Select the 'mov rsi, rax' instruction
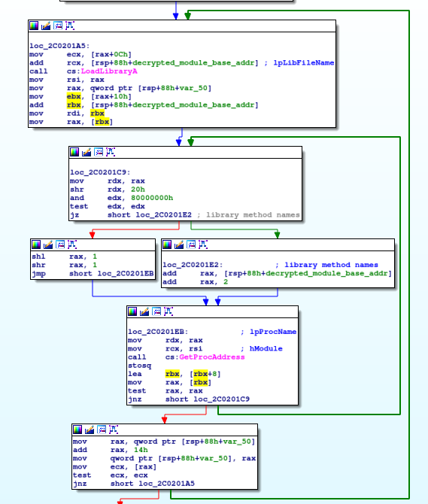This screenshot has width=428, height=504. [x=66, y=80]
